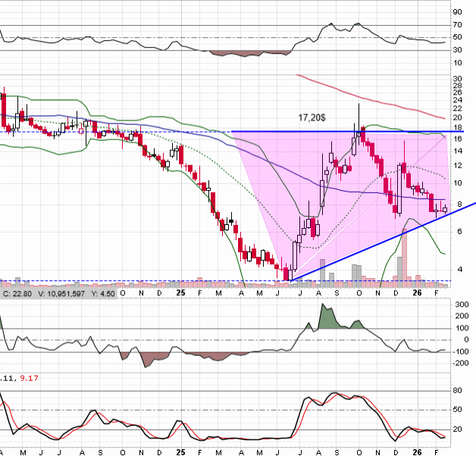Click the "25" year marker on the price chart axis
Viewport: 476px width, 456px height.
click(180, 292)
